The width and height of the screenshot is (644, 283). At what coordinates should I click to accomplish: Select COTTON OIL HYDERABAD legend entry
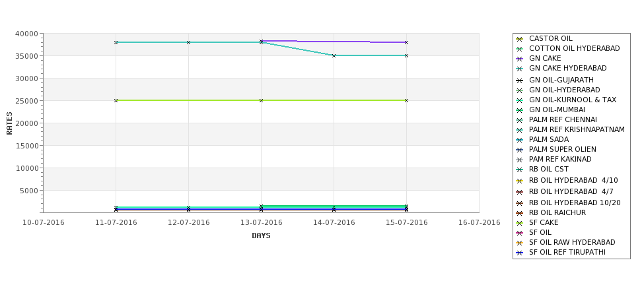tap(574, 48)
